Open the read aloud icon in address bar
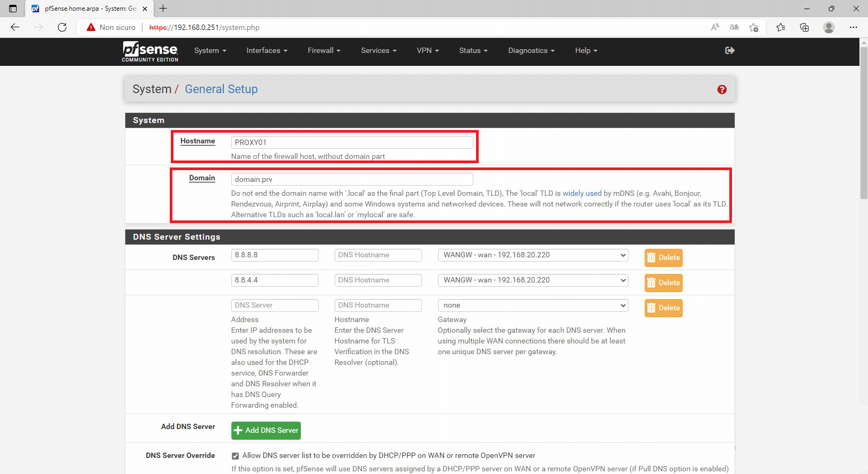The width and height of the screenshot is (868, 474). click(x=715, y=27)
